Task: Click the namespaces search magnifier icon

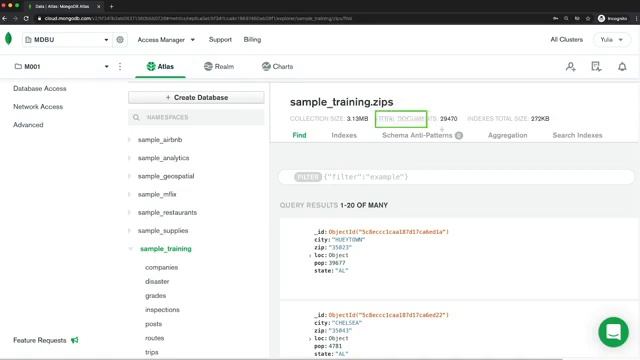Action: (136, 118)
